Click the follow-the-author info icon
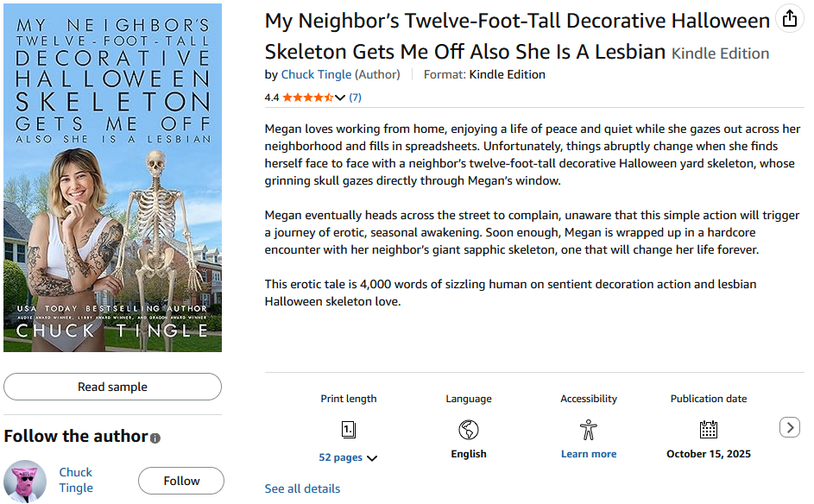The width and height of the screenshot is (814, 504). tap(155, 438)
